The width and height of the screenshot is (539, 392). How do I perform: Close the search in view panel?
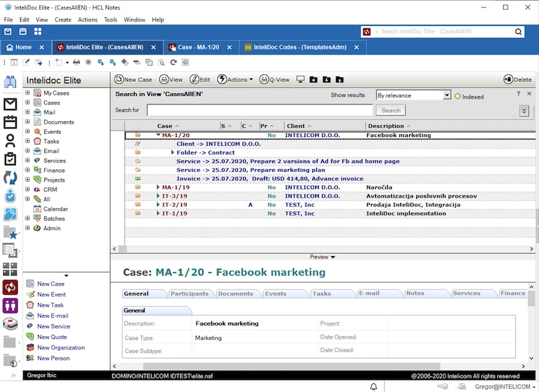[x=530, y=94]
